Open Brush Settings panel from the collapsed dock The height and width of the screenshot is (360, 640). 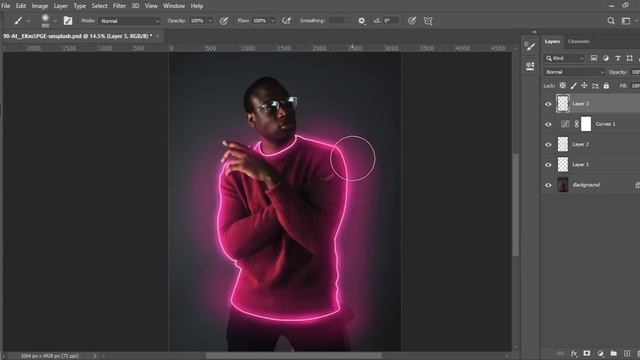530,47
